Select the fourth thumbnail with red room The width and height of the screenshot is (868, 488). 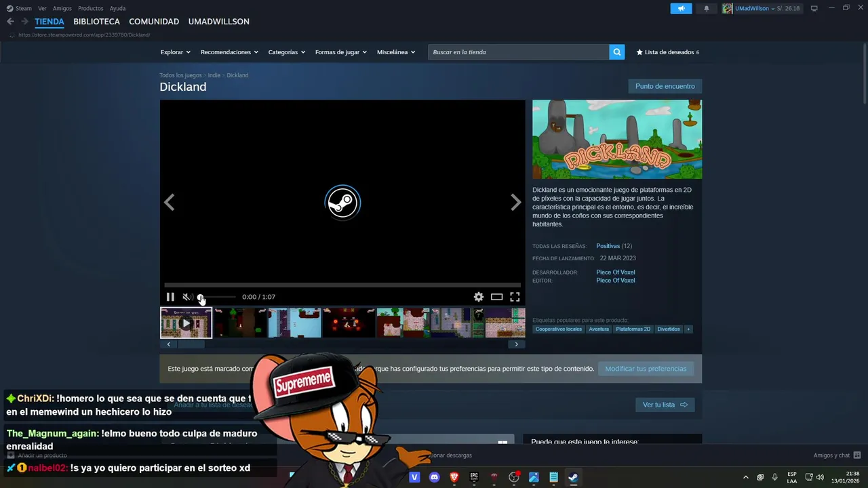coord(349,323)
